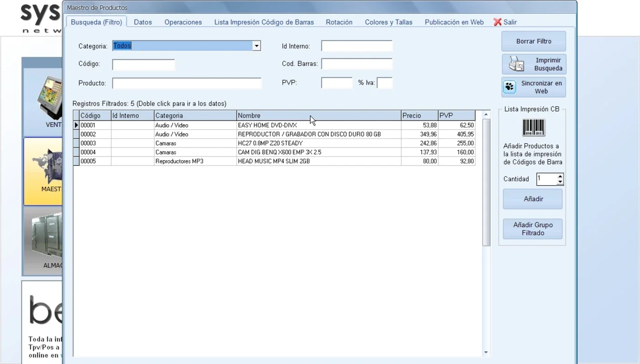The height and width of the screenshot is (364, 640).
Task: Select row indicator arrow for product 00001
Action: pyautogui.click(x=76, y=125)
